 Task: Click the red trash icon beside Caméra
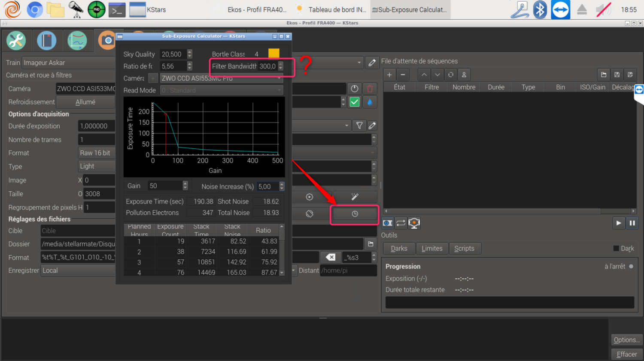(x=370, y=89)
